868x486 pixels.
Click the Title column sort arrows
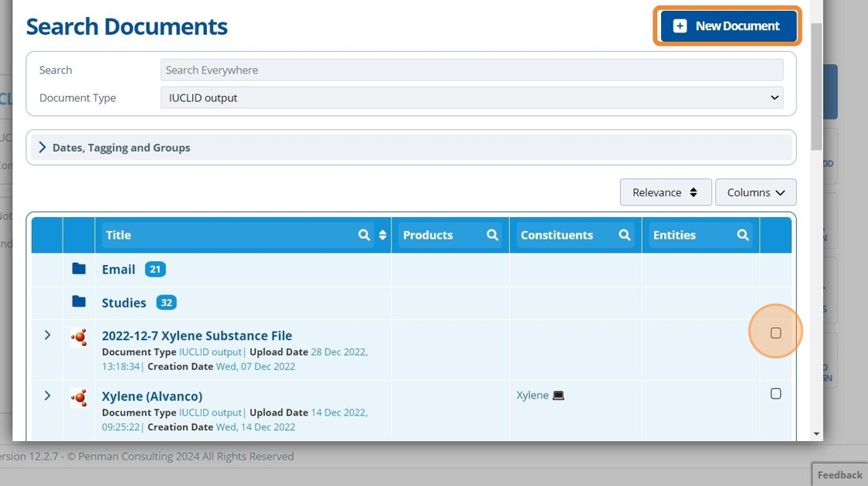[x=383, y=235]
